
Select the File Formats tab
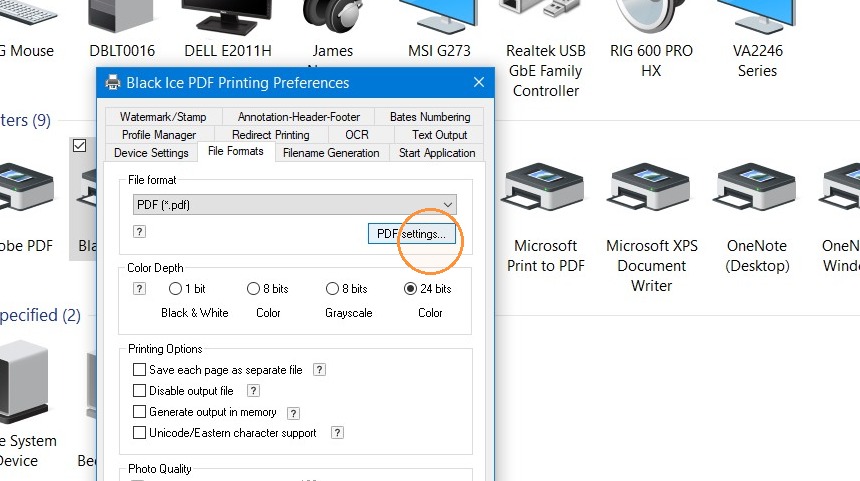point(236,151)
